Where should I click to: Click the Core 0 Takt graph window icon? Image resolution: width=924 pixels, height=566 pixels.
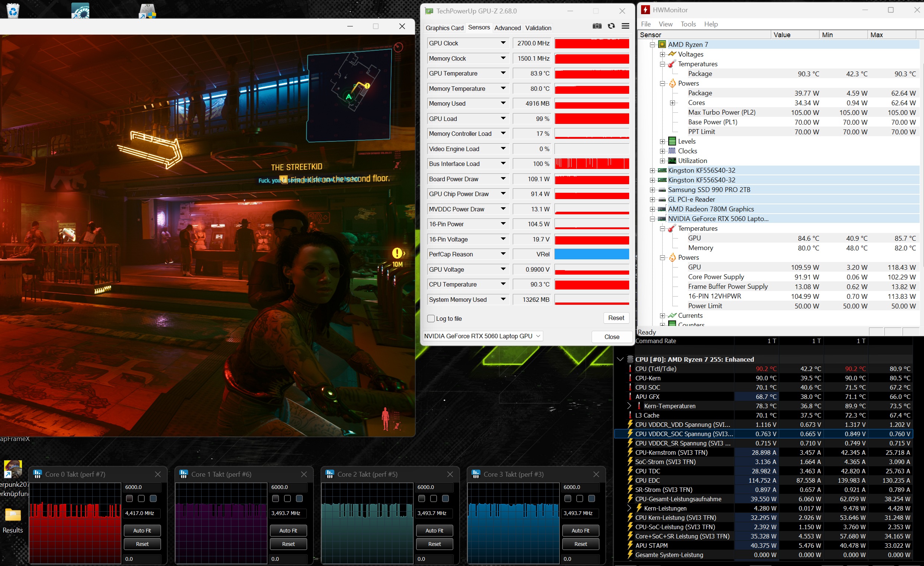[x=38, y=474]
